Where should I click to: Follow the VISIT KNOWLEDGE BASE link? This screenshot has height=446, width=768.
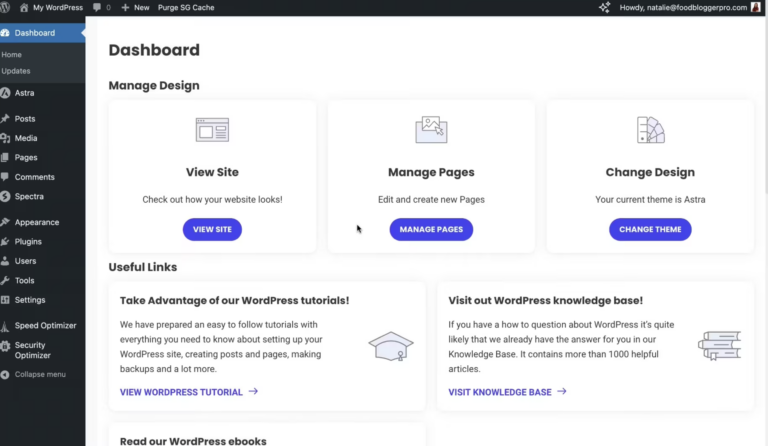pyautogui.click(x=500, y=392)
